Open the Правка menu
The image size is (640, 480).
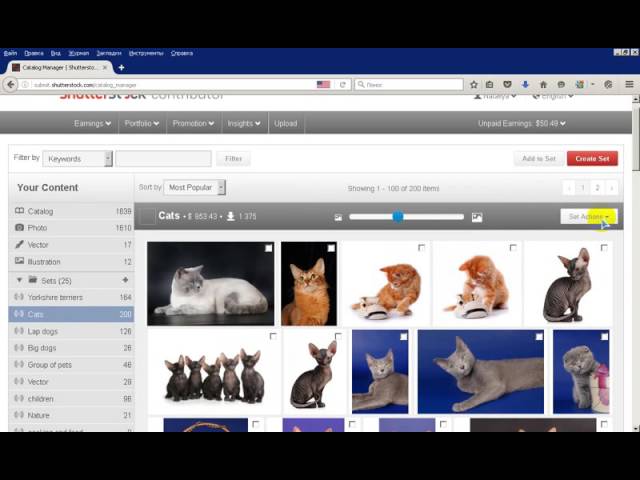33,53
